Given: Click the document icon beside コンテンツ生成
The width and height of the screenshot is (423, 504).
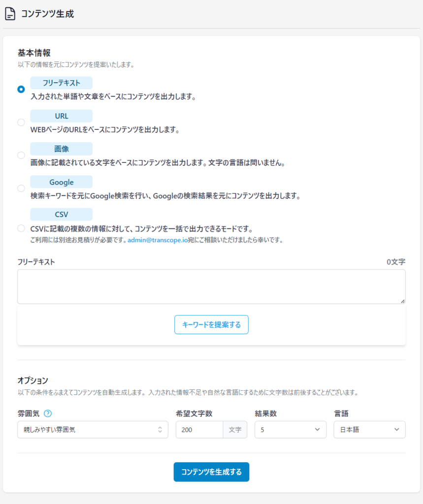Looking at the screenshot, I should (x=10, y=14).
